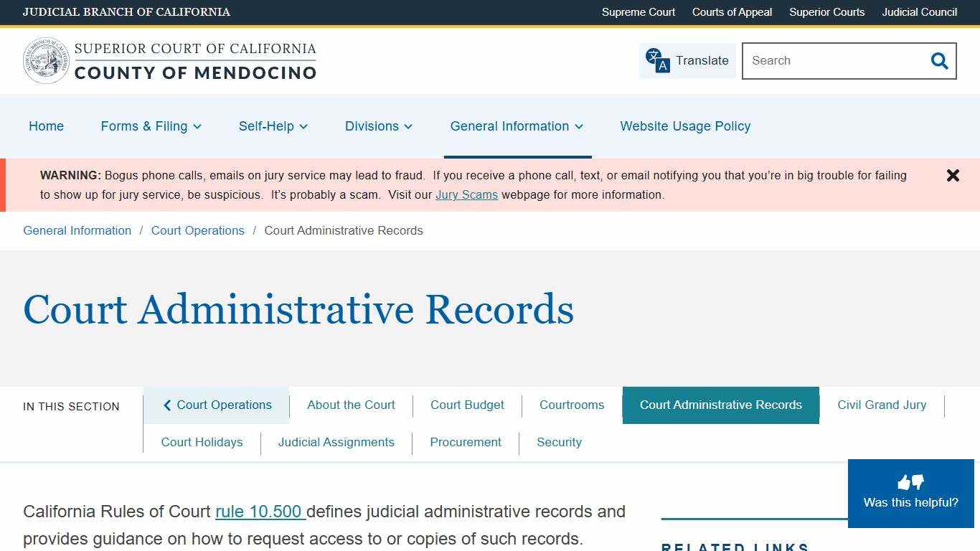The height and width of the screenshot is (551, 980).
Task: Click the back chevron beside Court Operations
Action: click(166, 405)
